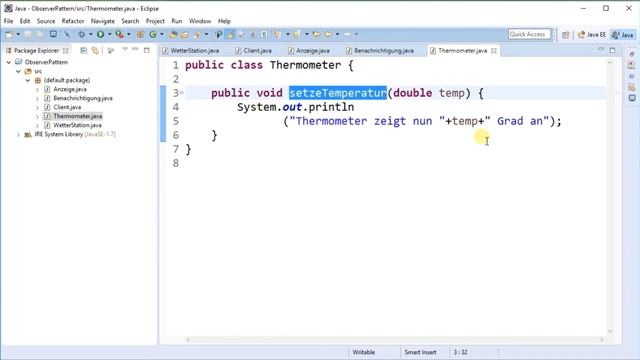Switch to Anzeige.java editor tab
Viewport: 640px width, 360px height.
click(309, 51)
